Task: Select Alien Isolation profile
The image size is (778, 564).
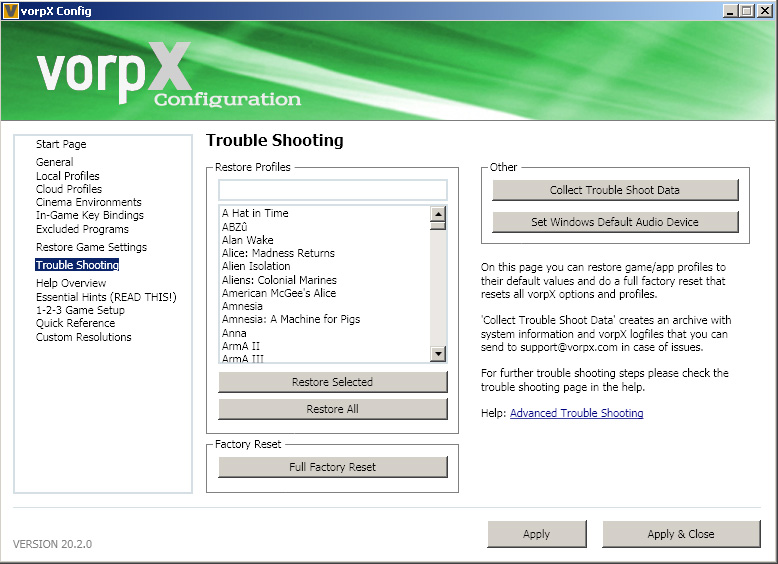Action: 256,266
